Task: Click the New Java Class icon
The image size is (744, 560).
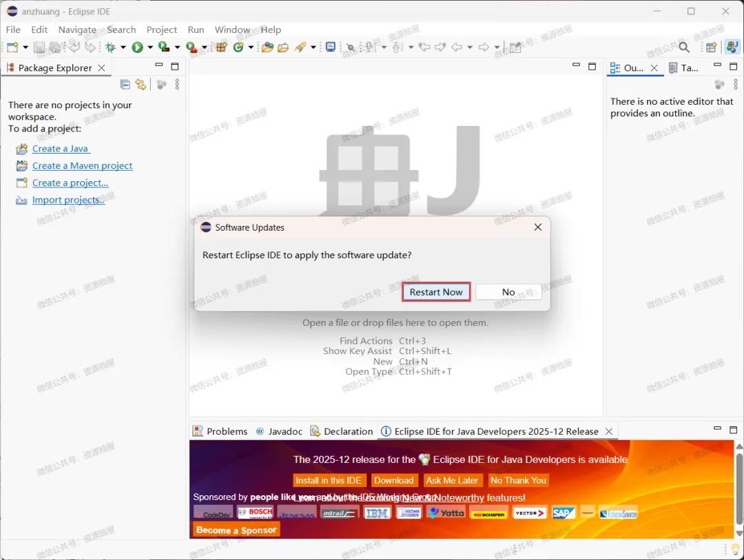Action: click(x=238, y=47)
